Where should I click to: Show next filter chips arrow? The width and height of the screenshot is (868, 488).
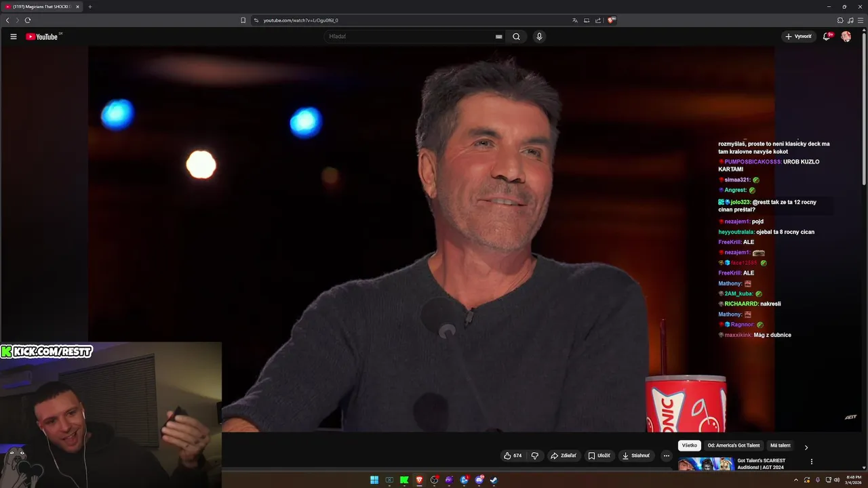click(x=806, y=447)
